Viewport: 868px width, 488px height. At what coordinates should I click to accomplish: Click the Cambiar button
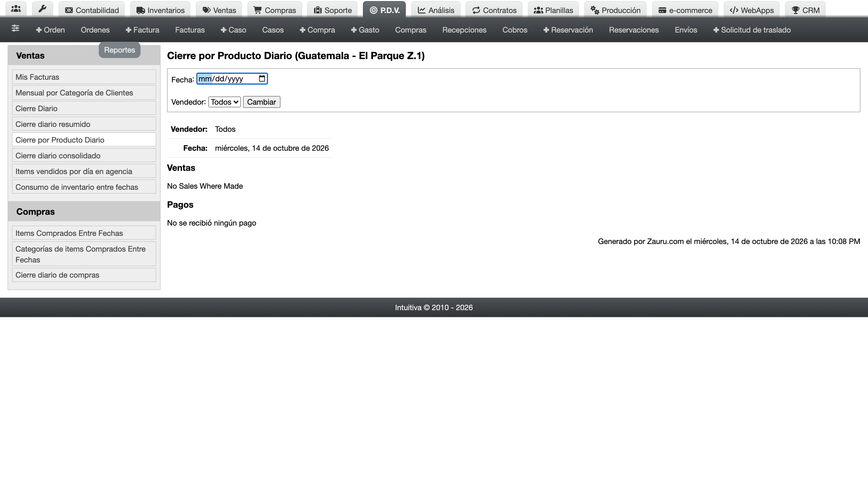click(x=261, y=102)
